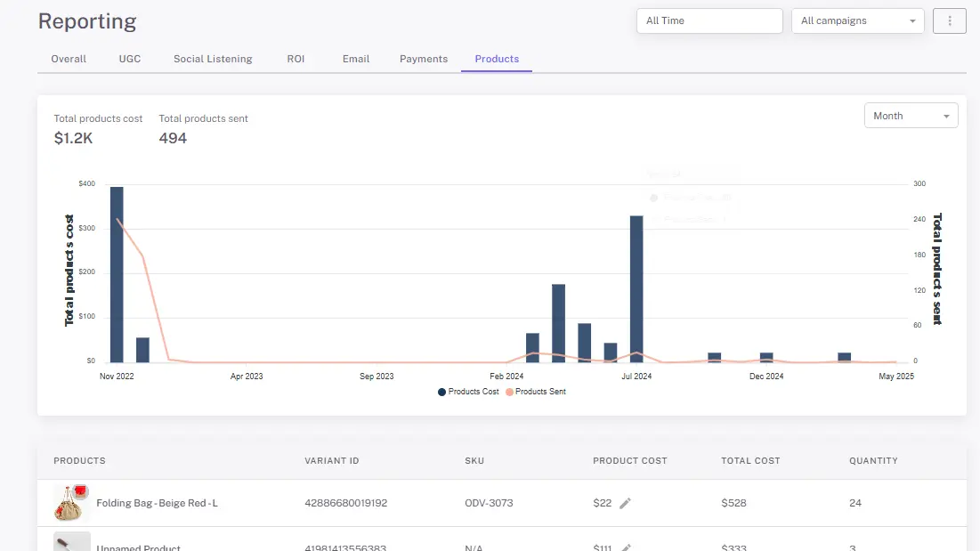Image resolution: width=980 pixels, height=551 pixels.
Task: Edit the $111 product cost pencil
Action: 626,547
